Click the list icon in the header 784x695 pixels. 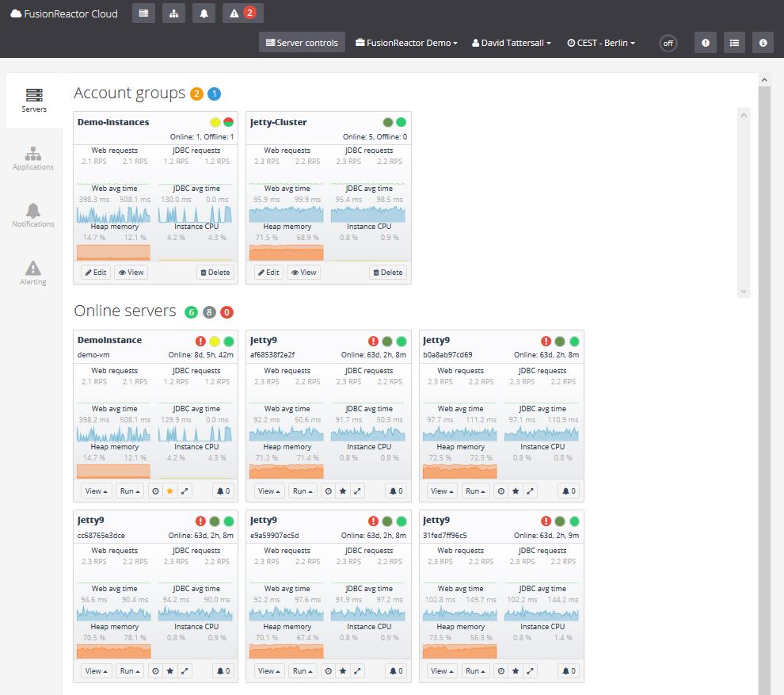734,43
